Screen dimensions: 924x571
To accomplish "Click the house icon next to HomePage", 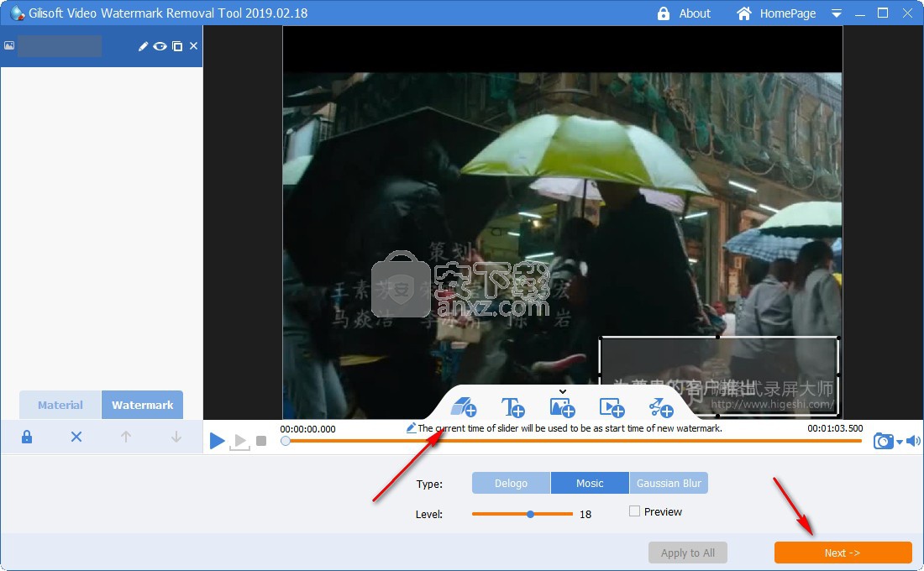I will [744, 13].
